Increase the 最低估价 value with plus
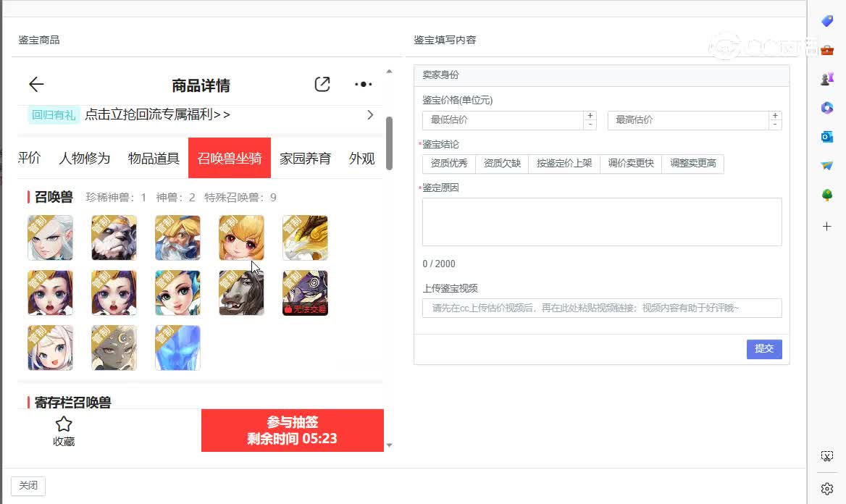The width and height of the screenshot is (846, 504). (590, 115)
